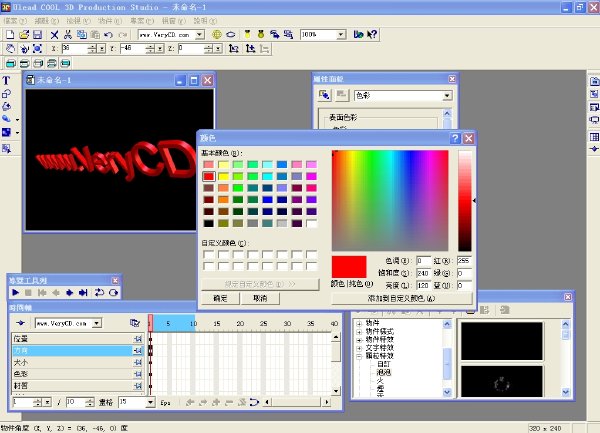Open the 物件(O) menu

pos(110,21)
